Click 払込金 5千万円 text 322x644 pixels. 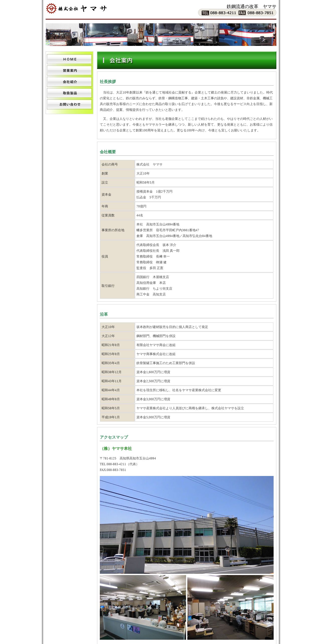click(149, 197)
